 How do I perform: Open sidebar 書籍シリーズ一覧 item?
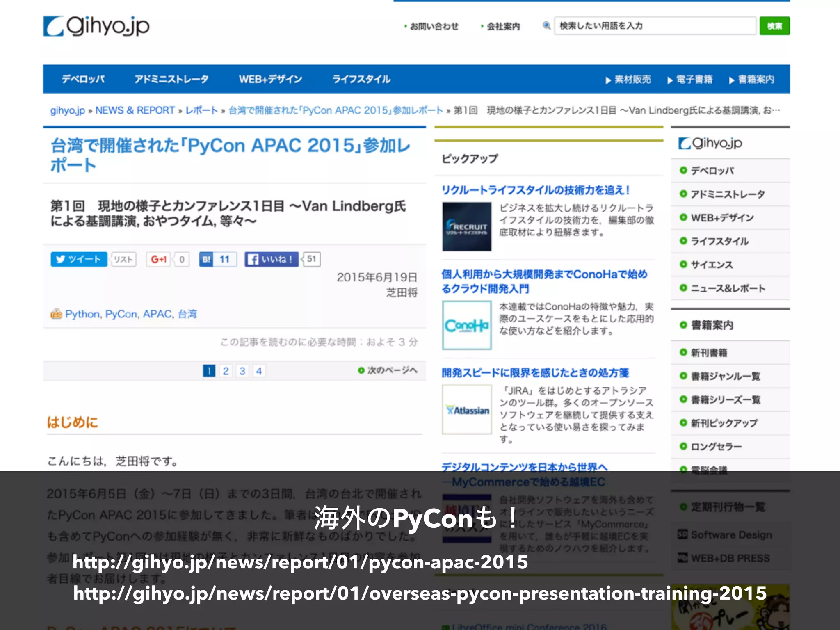(x=725, y=399)
